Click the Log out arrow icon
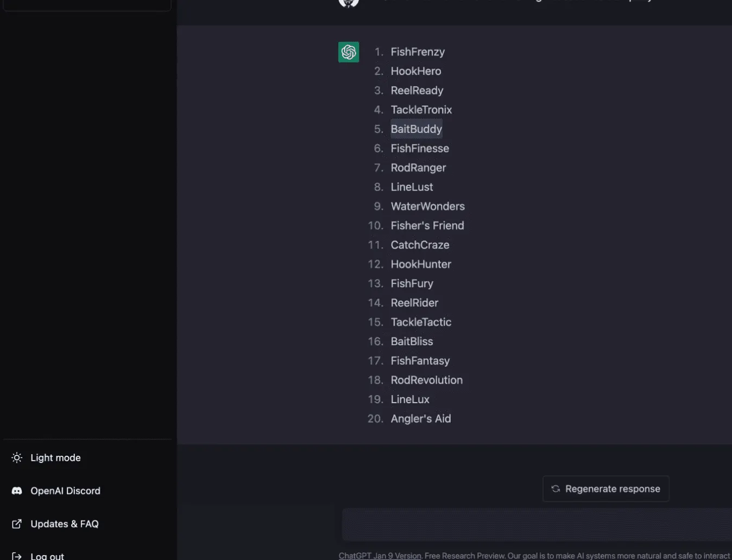 point(17,556)
